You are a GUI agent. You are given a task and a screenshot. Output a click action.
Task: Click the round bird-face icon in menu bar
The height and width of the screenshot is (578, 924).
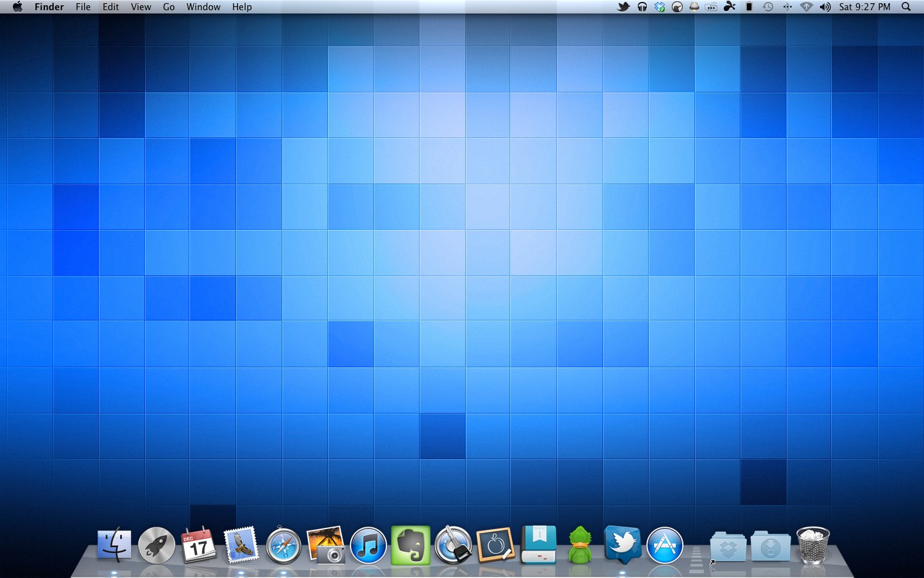[x=677, y=6]
